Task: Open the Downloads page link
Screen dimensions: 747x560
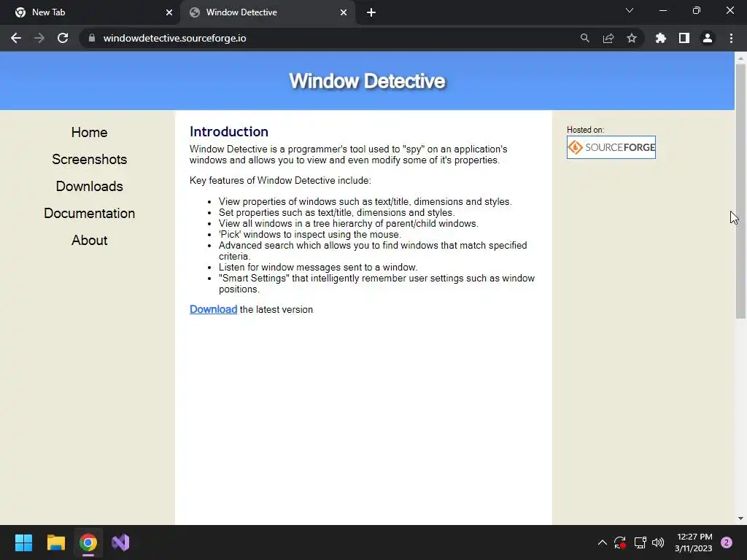Action: click(x=90, y=186)
